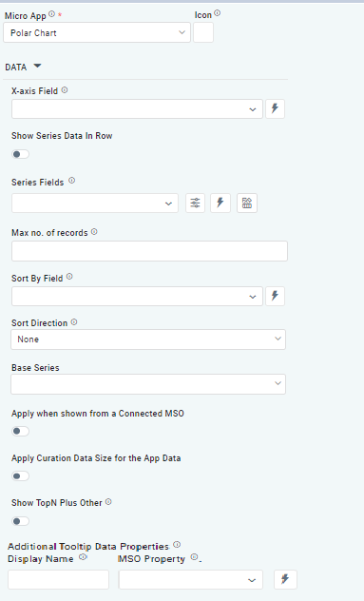
Task: Turn on Show TopN Plus Other switch
Action: 20,521
